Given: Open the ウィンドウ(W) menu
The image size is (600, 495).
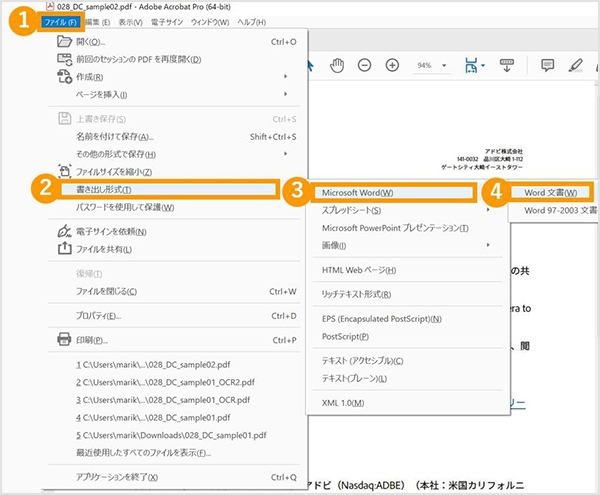Looking at the screenshot, I should tap(210, 22).
